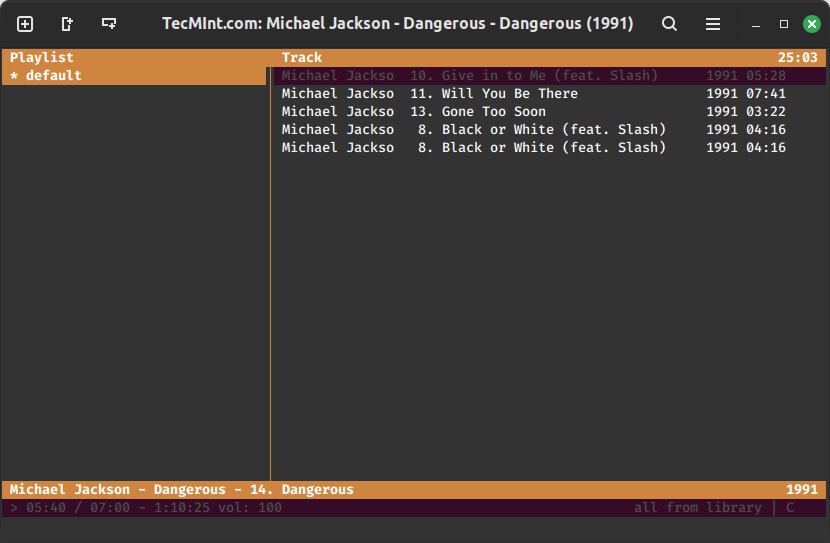Click the new document icon in the title bar
The width and height of the screenshot is (830, 543).
point(67,24)
